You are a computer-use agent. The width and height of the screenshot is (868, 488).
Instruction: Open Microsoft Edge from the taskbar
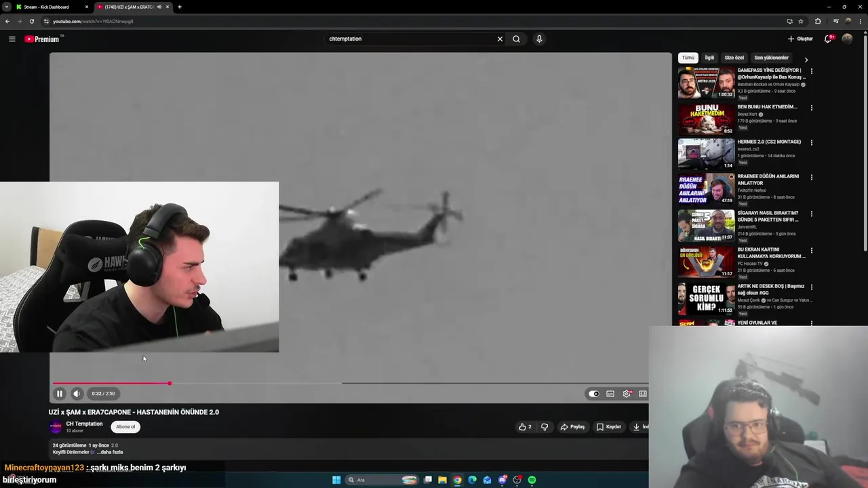pyautogui.click(x=473, y=480)
